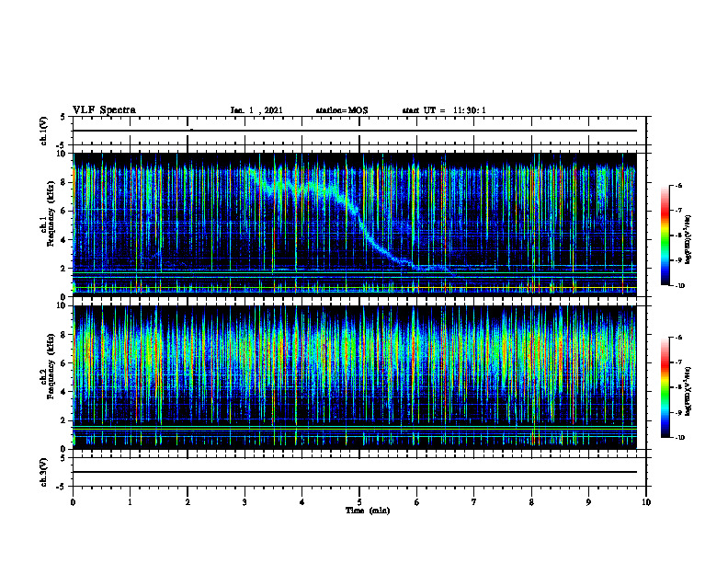This screenshot has width=728, height=563.
Task: Click time-axis tick label "8"
Action: point(531,502)
